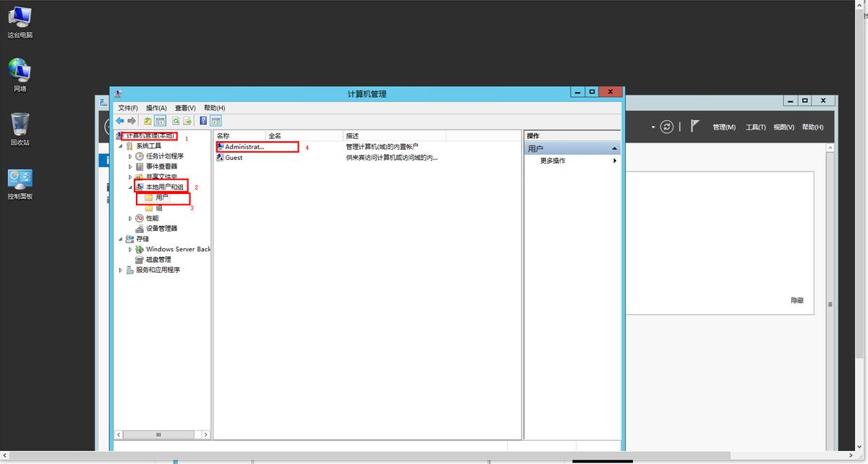Viewport: 868px width, 464px height.
Task: Select the 任务计划程序 tree item
Action: 164,156
